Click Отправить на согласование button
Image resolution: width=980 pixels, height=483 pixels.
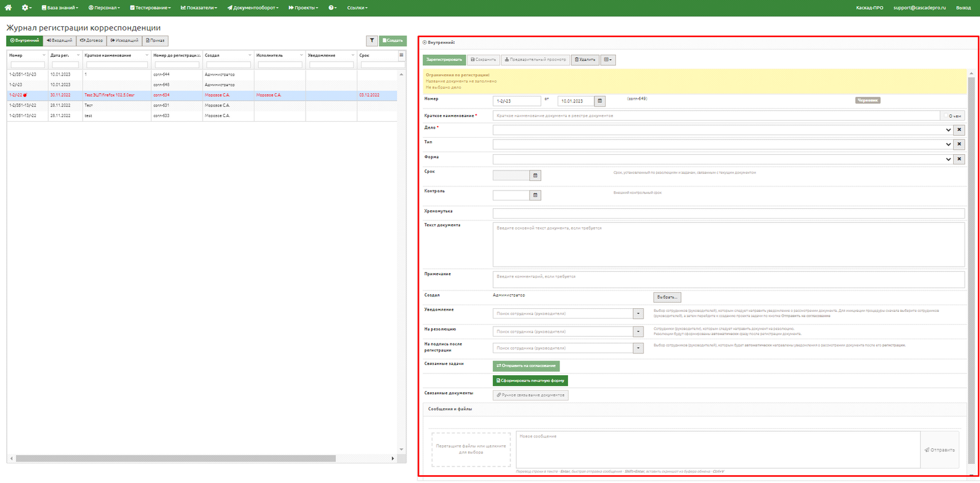526,366
